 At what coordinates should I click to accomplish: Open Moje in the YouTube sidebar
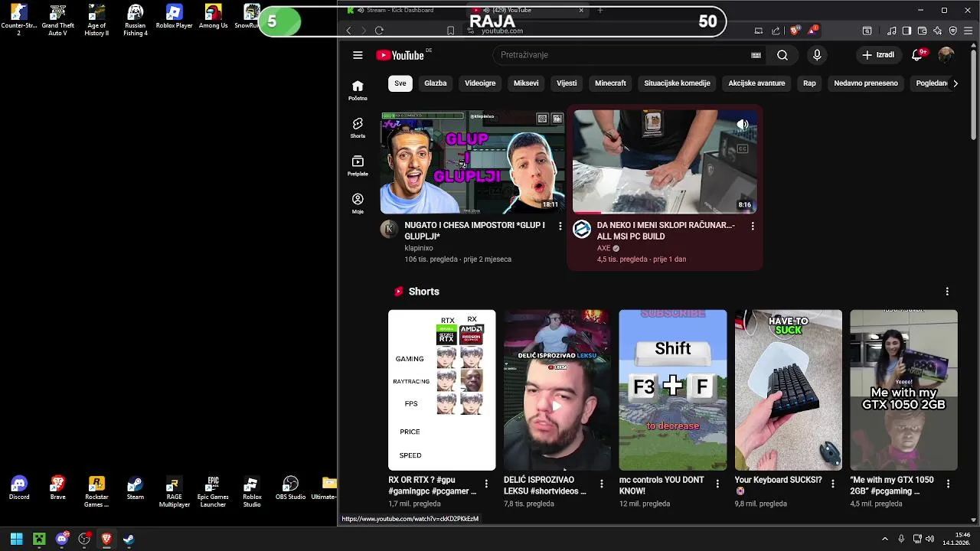tap(358, 203)
